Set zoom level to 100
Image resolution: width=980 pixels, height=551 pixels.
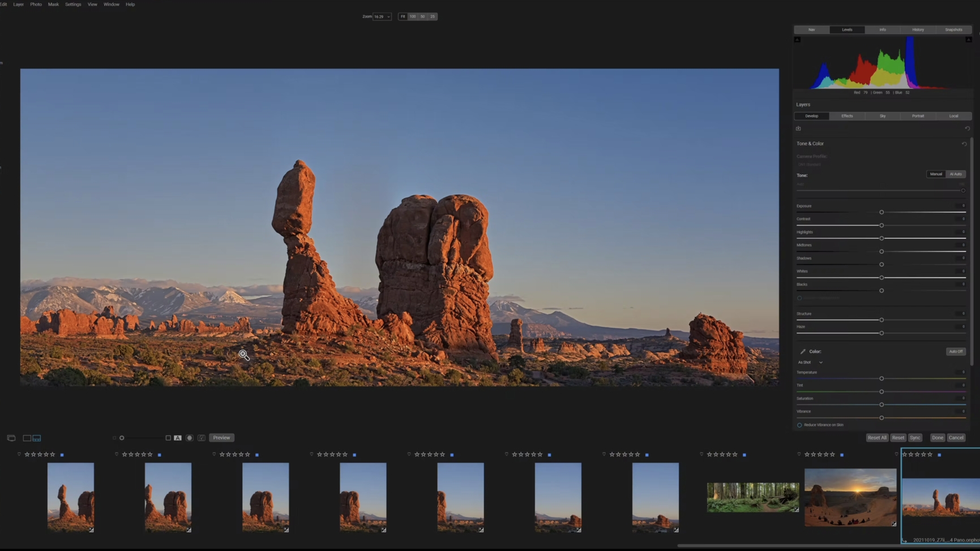(413, 16)
